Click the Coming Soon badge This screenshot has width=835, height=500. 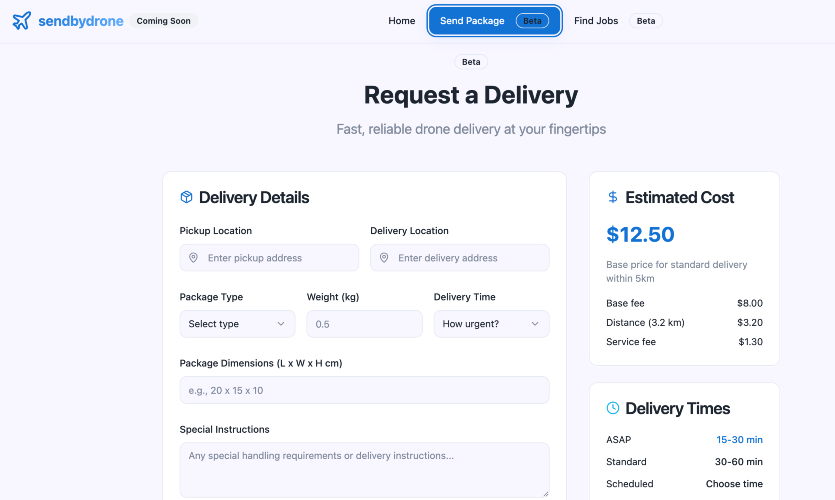tap(163, 21)
